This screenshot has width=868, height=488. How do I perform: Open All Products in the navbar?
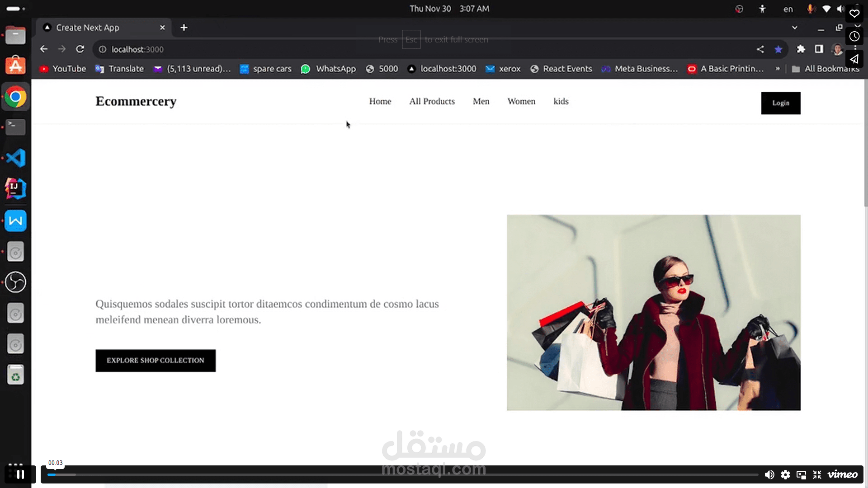tap(432, 101)
